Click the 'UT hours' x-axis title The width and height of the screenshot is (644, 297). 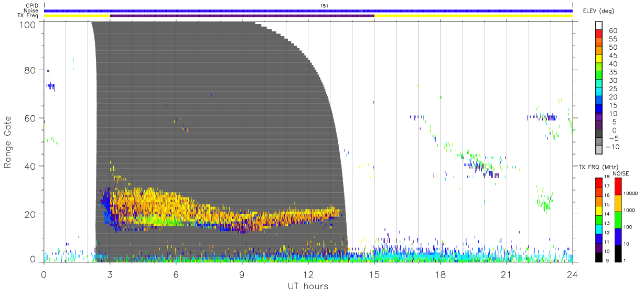(x=308, y=286)
